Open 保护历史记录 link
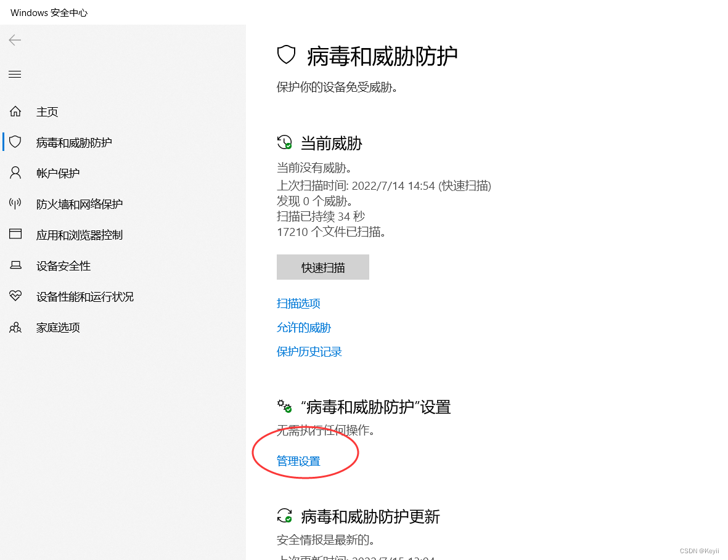The image size is (728, 560). point(309,352)
